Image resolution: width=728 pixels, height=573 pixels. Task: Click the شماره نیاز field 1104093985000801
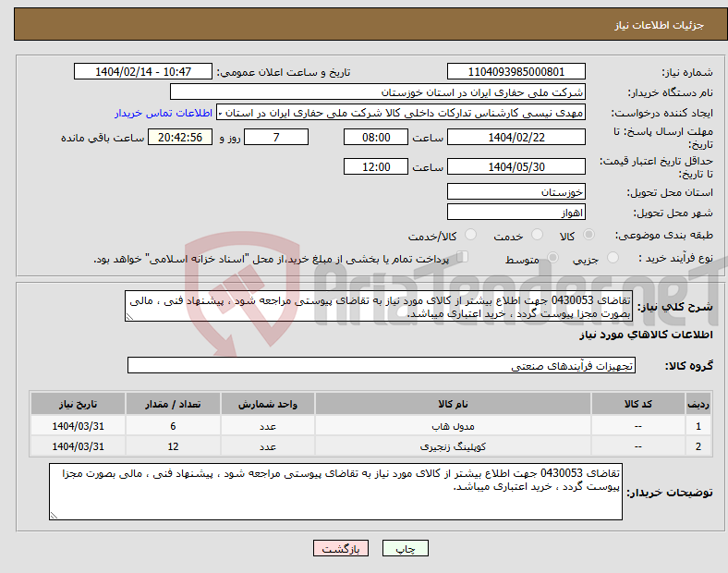[516, 71]
